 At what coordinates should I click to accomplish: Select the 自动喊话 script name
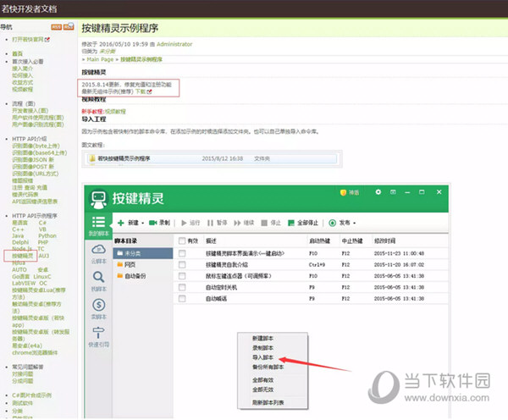click(x=217, y=298)
